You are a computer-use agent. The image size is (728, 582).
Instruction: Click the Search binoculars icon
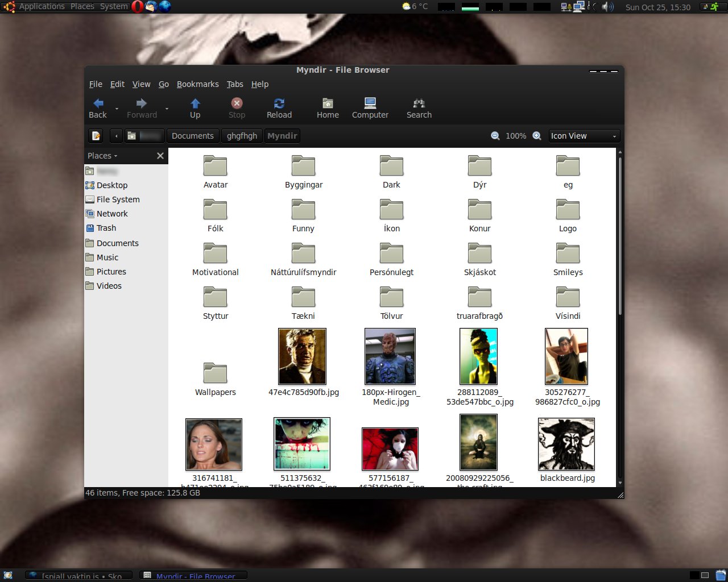pos(419,103)
